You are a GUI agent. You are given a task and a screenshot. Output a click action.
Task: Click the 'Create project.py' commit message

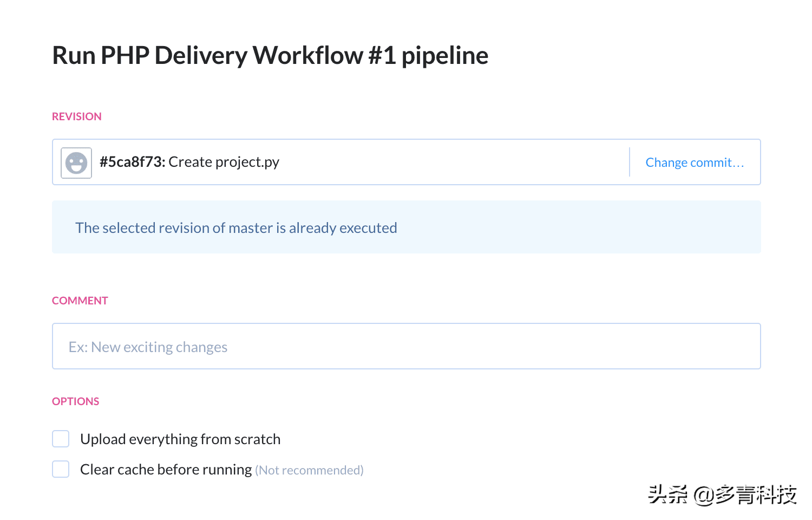(224, 162)
